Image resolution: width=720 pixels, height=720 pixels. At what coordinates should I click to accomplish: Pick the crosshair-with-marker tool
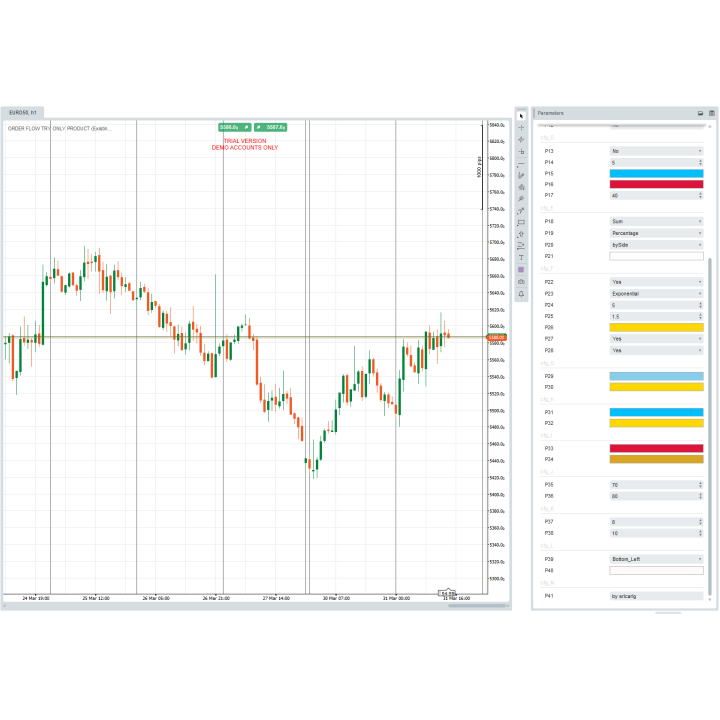click(x=521, y=152)
